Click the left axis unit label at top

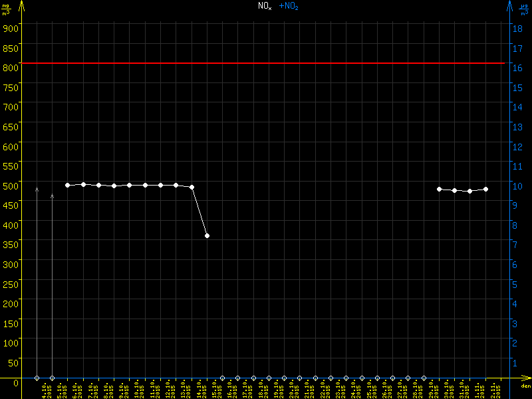[7, 9]
